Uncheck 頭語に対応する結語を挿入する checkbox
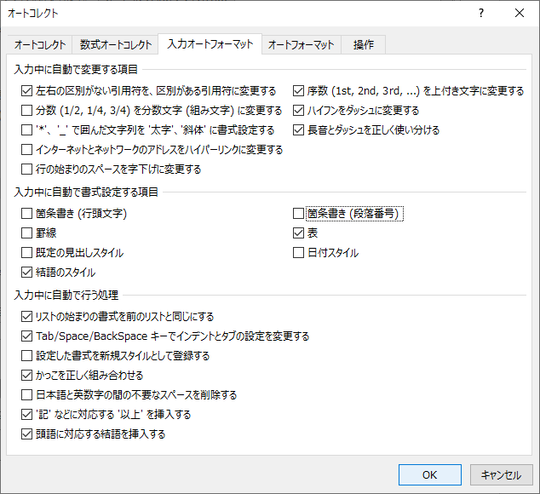 point(27,434)
